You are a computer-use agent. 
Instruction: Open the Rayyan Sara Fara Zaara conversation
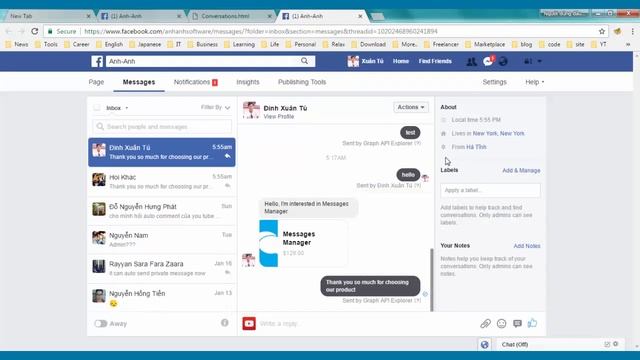162,269
